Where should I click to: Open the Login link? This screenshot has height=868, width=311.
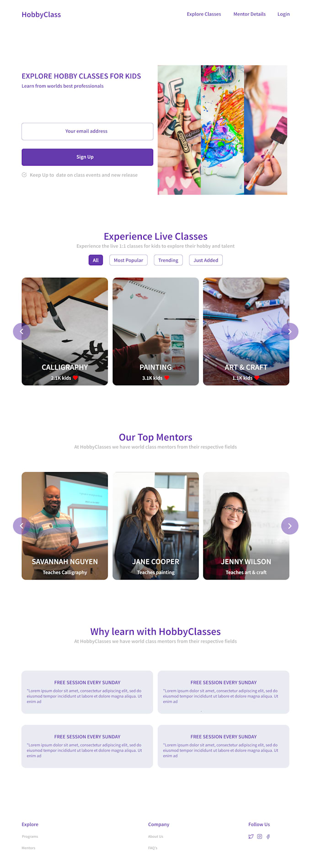tap(284, 14)
